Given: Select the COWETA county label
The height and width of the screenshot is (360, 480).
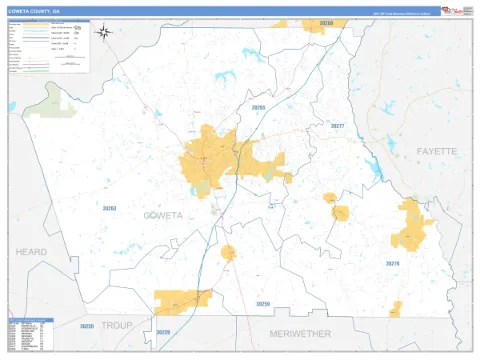Looking at the screenshot, I should [163, 216].
